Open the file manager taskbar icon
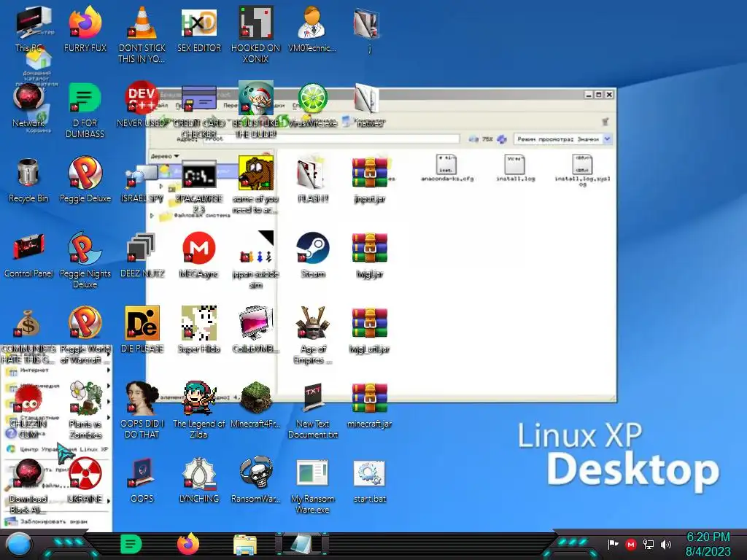The width and height of the screenshot is (747, 560). pyautogui.click(x=245, y=545)
